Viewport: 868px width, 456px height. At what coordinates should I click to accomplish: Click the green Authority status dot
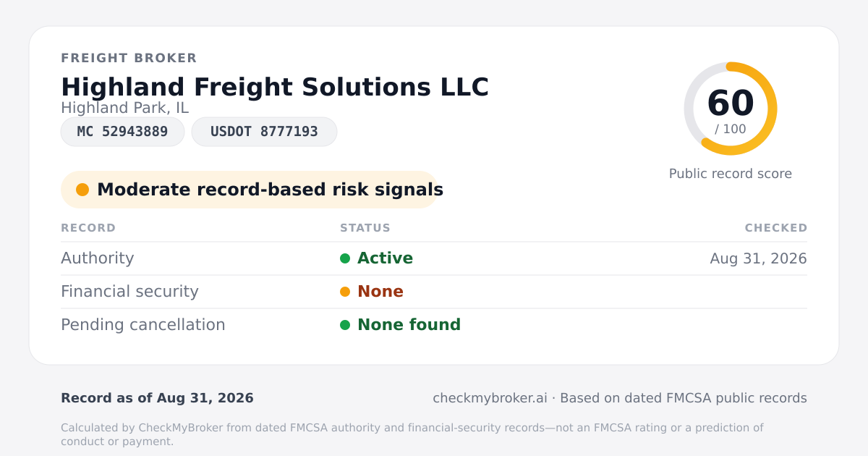coord(345,258)
